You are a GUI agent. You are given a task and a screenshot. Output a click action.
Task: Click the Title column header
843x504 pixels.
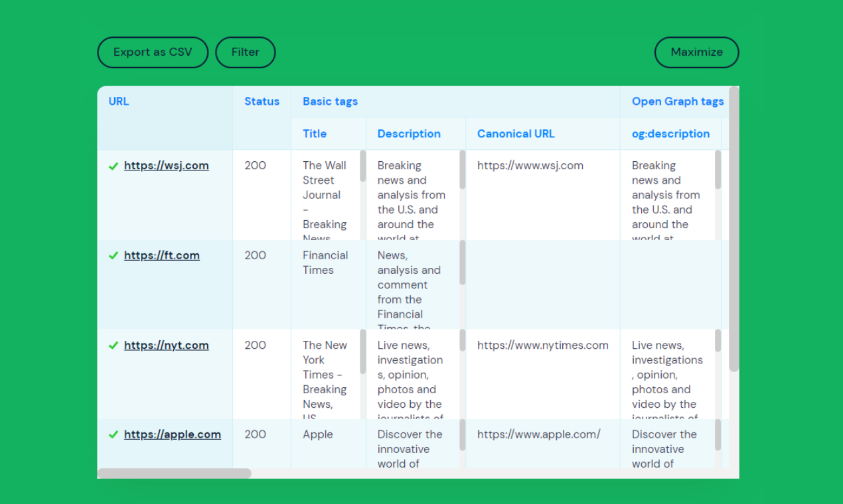[x=329, y=134]
